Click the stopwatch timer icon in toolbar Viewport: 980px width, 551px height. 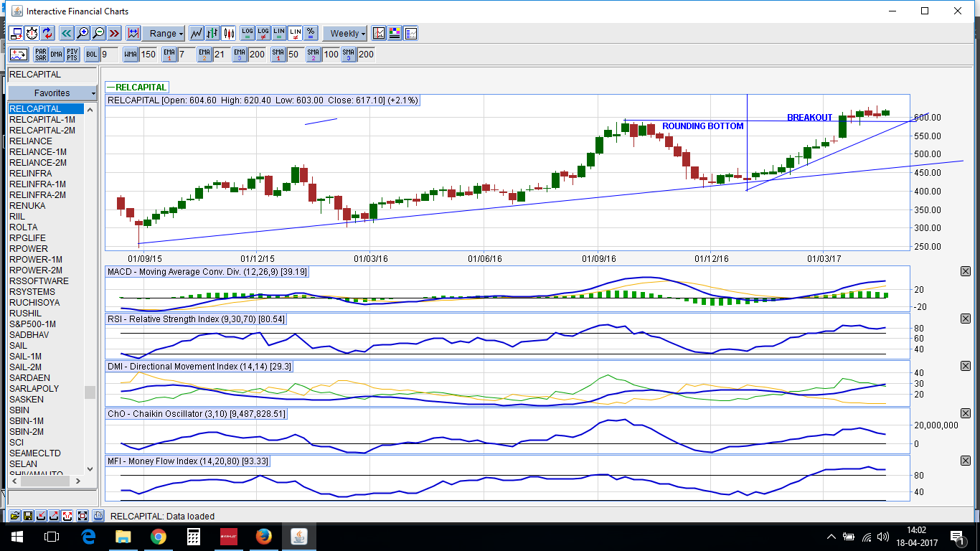[32, 33]
